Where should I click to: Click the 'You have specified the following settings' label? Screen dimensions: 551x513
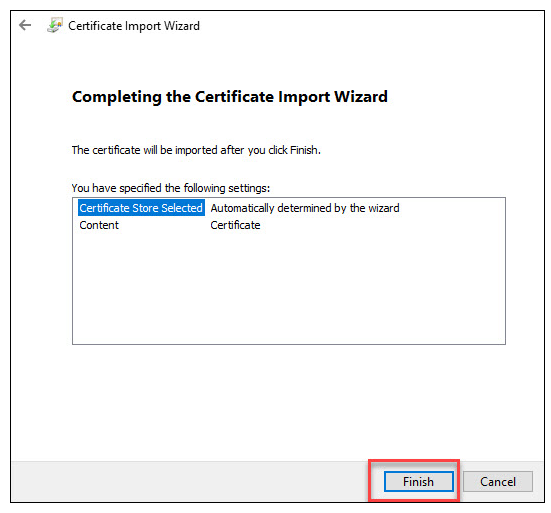pos(171,188)
